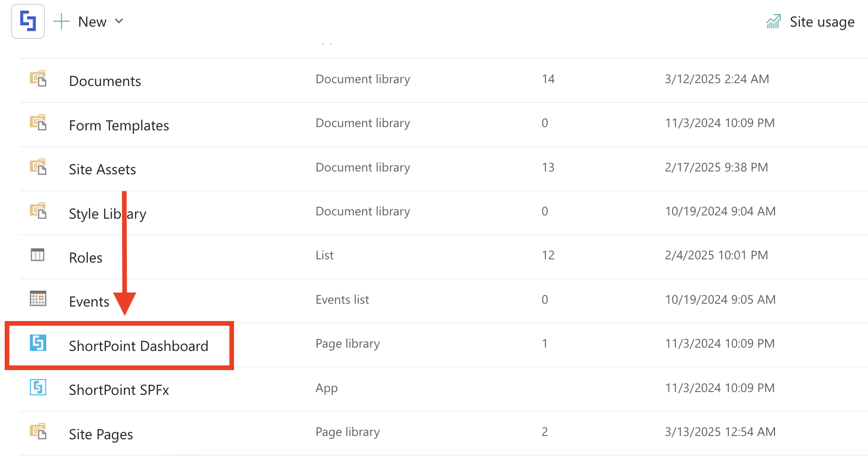Open ShortPoint Dashboard page library

[138, 346]
